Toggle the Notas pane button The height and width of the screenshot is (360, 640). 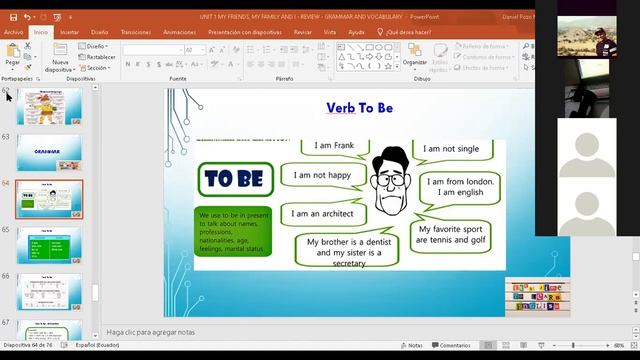[x=411, y=345]
